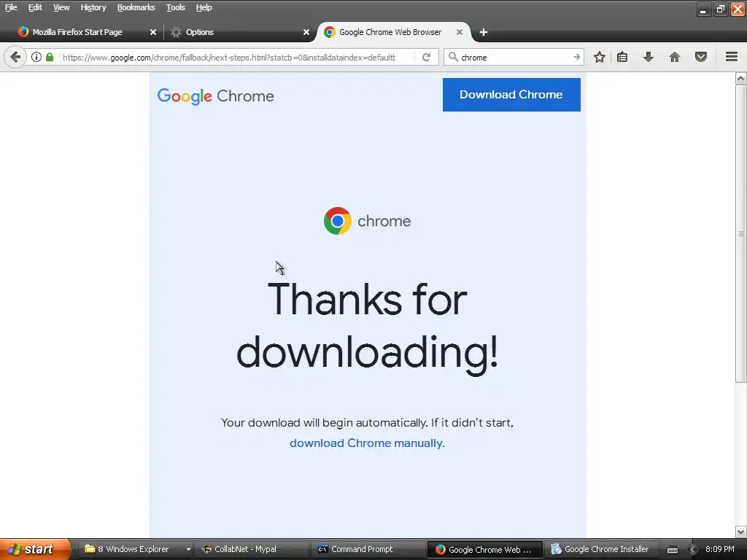Open the History menu
Image resolution: width=747 pixels, height=560 pixels.
[x=93, y=7]
